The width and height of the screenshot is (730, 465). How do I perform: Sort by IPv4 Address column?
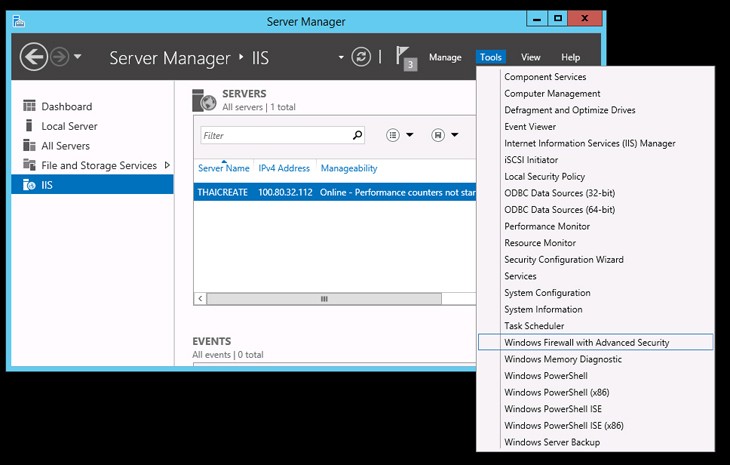pyautogui.click(x=284, y=168)
